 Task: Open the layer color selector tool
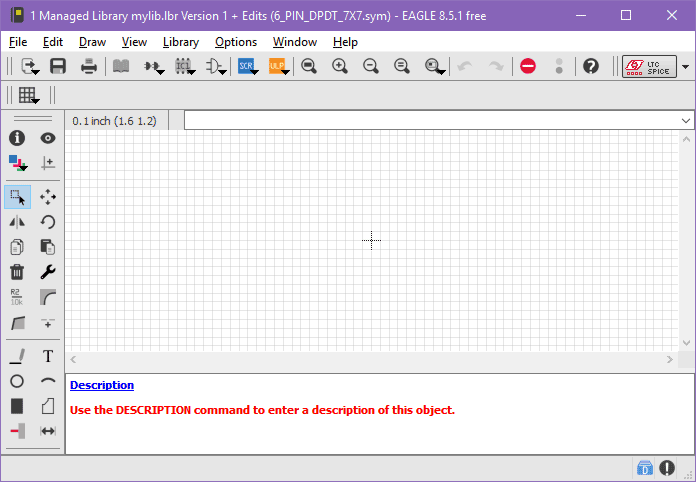click(17, 163)
